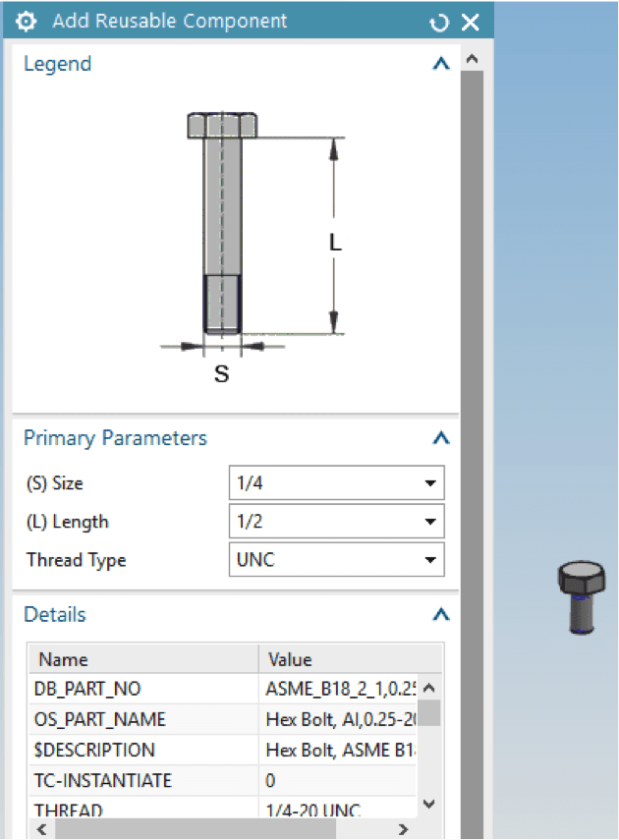Viewport: 619px width, 840px height.
Task: Collapse the Details section
Action: coord(440,614)
